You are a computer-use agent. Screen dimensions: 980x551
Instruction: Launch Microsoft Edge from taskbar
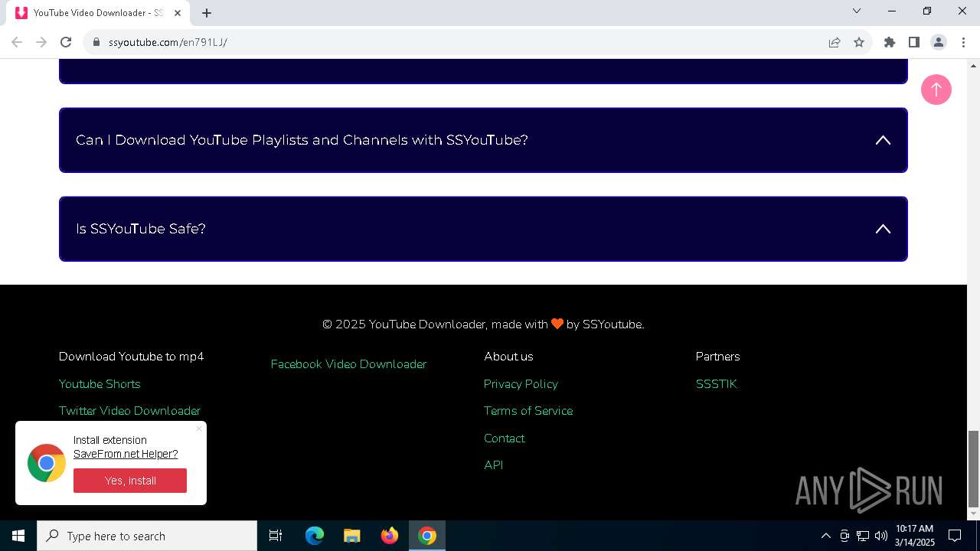315,536
